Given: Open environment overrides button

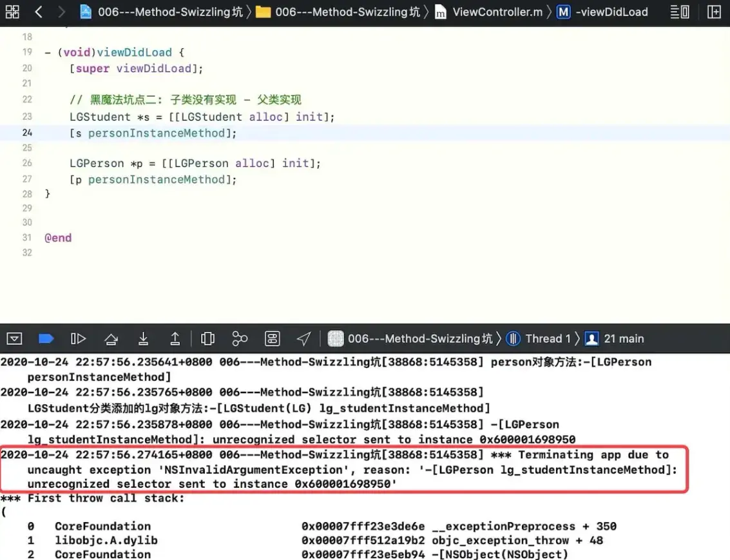Looking at the screenshot, I should tap(273, 338).
